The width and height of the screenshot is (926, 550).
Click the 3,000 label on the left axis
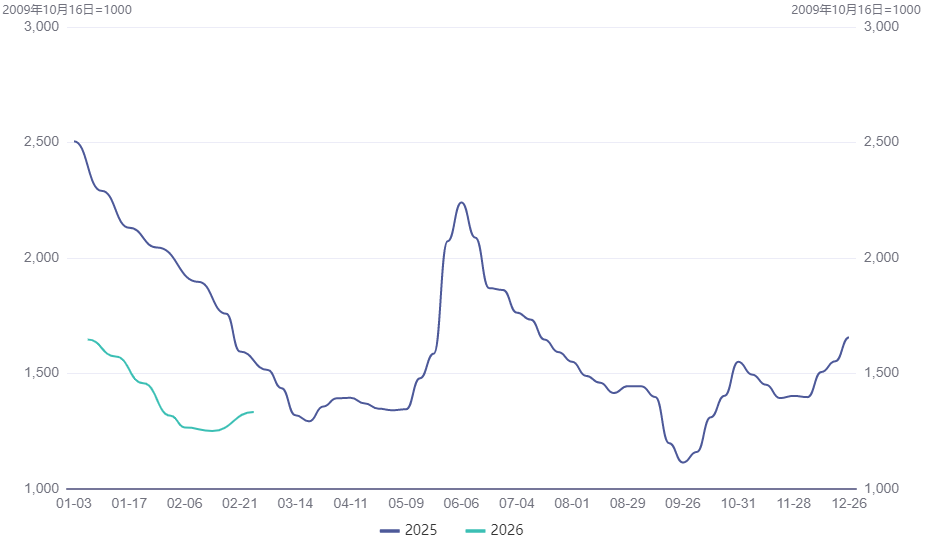pos(41,27)
